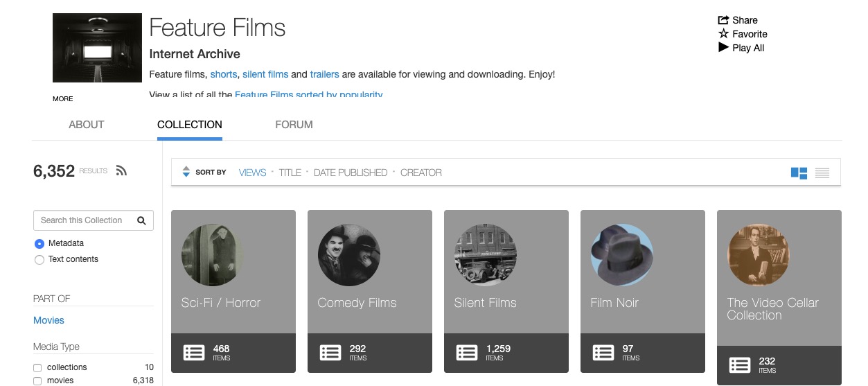Sort by VIEWS
Image resolution: width=868 pixels, height=386 pixels.
pyautogui.click(x=252, y=173)
